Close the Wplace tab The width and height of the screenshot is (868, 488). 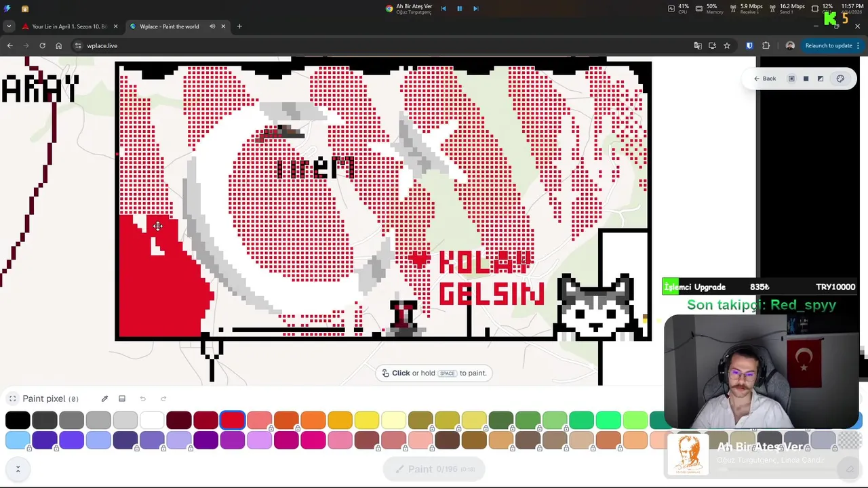coord(223,26)
